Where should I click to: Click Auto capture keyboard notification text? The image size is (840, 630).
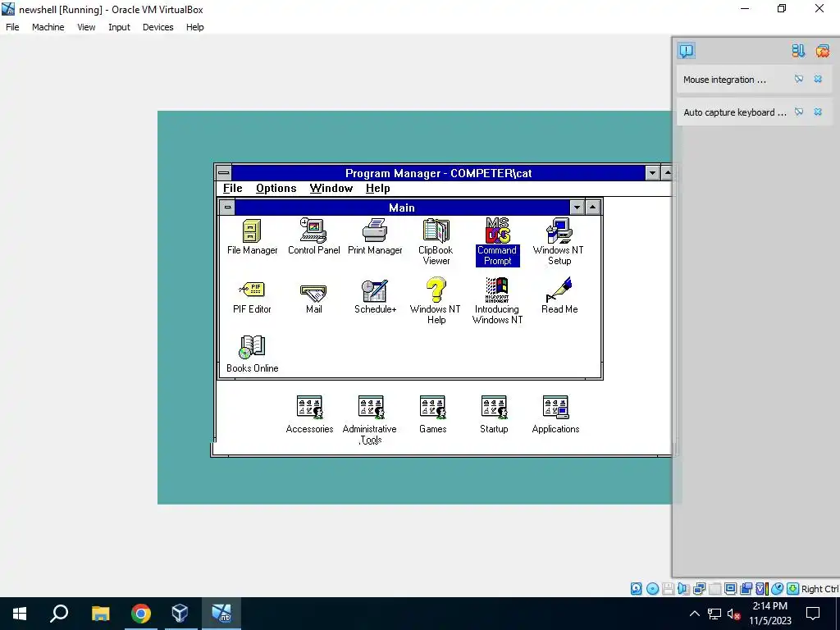tap(734, 112)
